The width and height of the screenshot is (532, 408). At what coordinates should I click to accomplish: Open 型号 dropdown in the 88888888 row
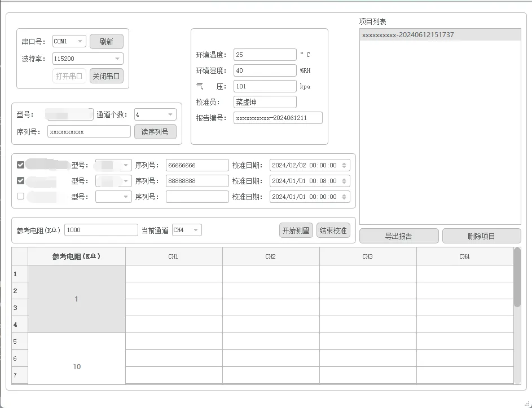[x=113, y=181]
